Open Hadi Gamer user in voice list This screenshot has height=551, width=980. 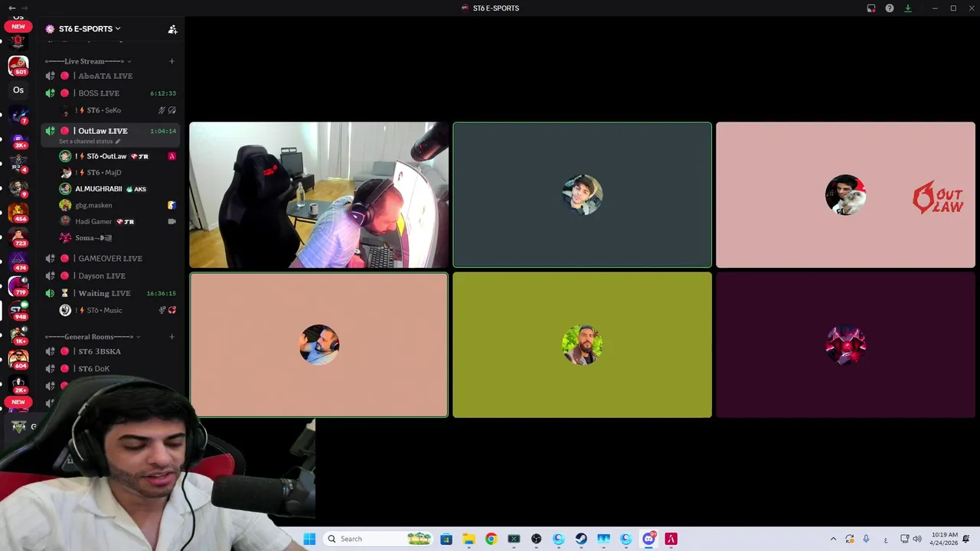click(x=116, y=221)
